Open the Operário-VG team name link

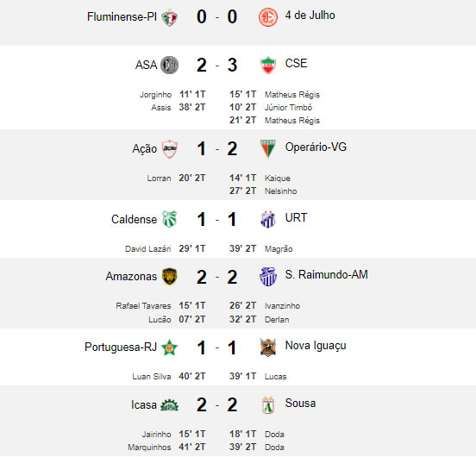click(316, 147)
